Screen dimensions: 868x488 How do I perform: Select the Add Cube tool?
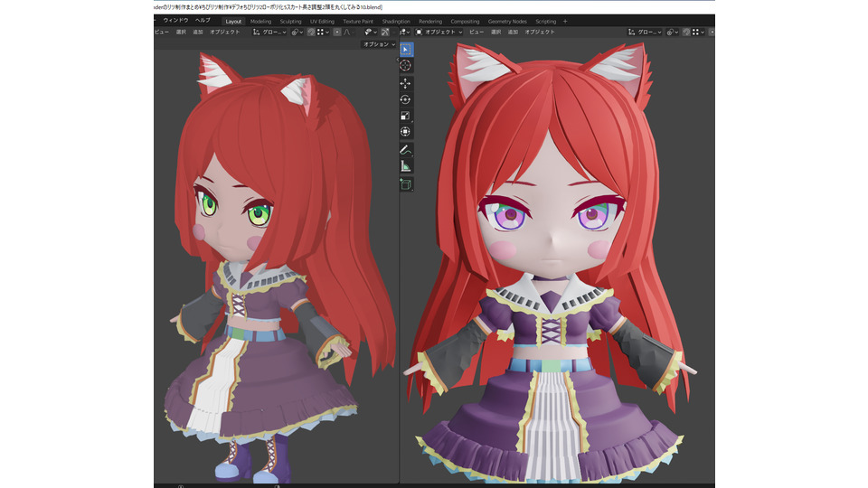(x=406, y=184)
